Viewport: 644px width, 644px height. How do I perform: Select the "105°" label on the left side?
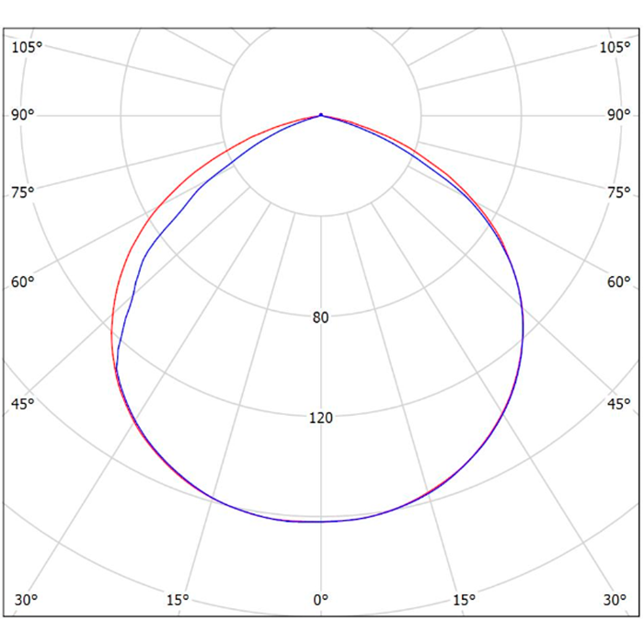tap(27, 47)
